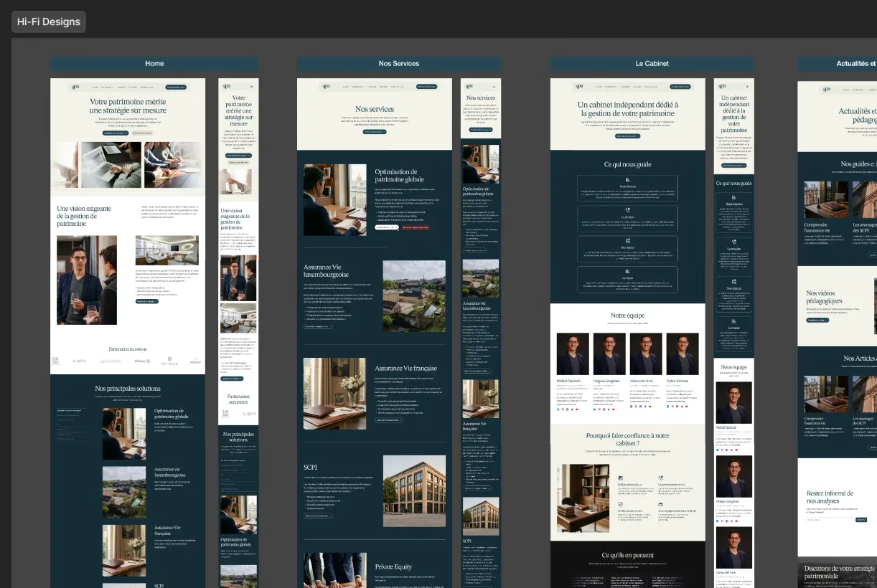Screen dimensions: 877x588
Task: Open hamburger menu icon in Le Cabinet mobile frame
Action: tap(747, 87)
